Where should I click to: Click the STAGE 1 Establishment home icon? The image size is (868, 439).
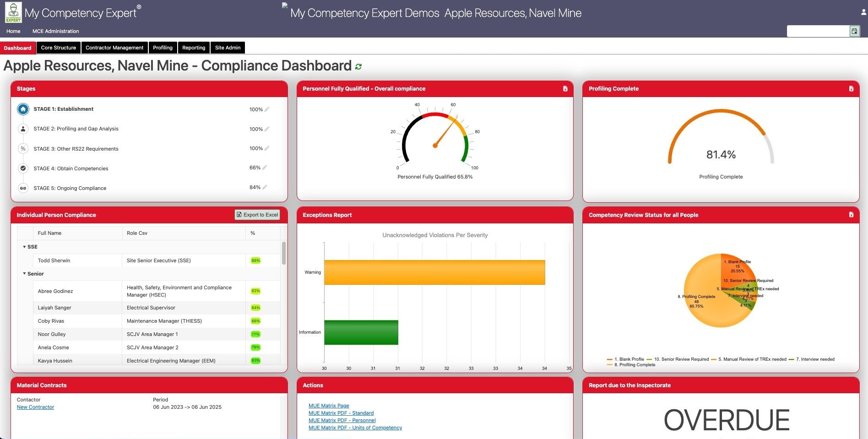tap(23, 109)
